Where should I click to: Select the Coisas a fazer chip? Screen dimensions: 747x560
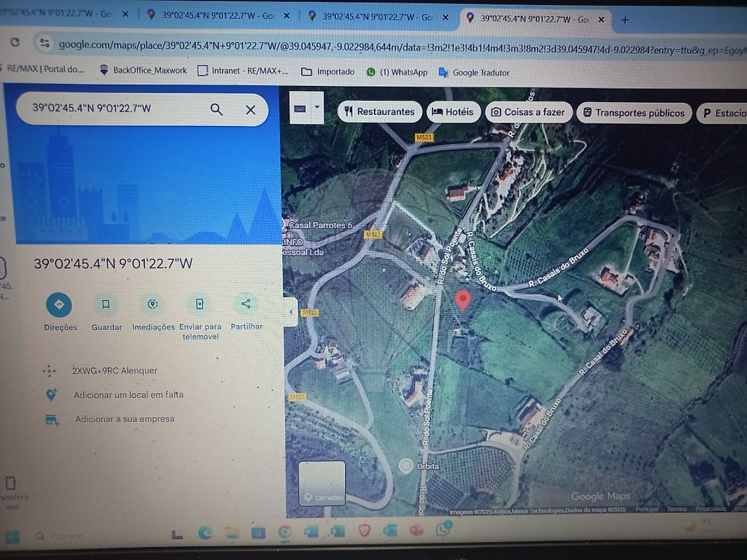tap(528, 112)
